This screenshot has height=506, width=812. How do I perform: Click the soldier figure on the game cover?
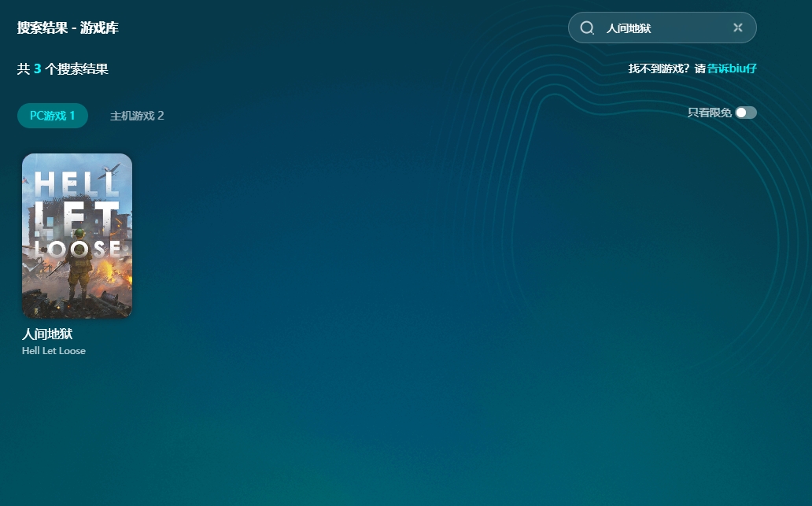click(79, 268)
